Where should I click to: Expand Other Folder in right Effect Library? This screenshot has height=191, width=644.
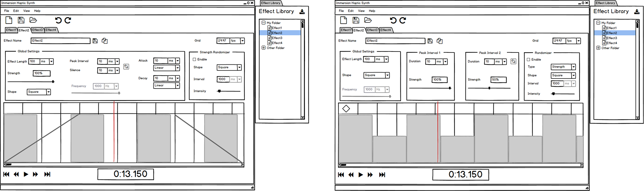coord(598,48)
